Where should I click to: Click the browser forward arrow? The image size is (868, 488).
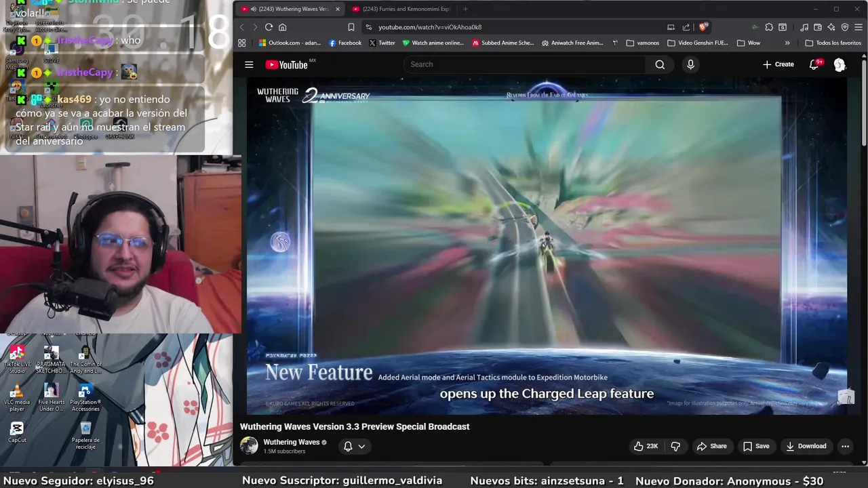click(255, 27)
